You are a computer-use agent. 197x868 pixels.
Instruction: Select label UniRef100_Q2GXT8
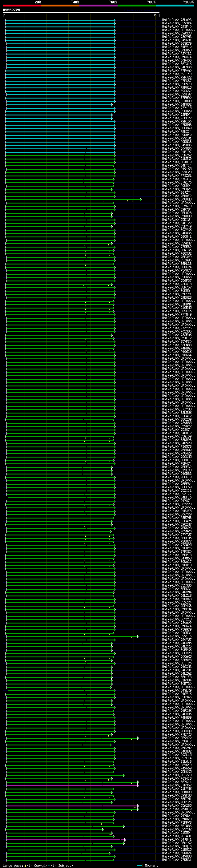pyautogui.click(x=177, y=284)
